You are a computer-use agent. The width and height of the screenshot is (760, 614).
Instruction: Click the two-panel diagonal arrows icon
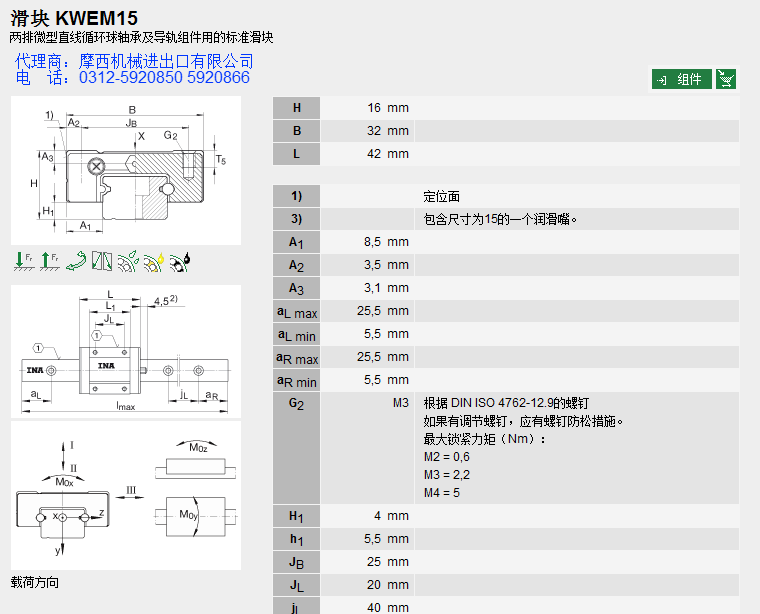point(101,261)
